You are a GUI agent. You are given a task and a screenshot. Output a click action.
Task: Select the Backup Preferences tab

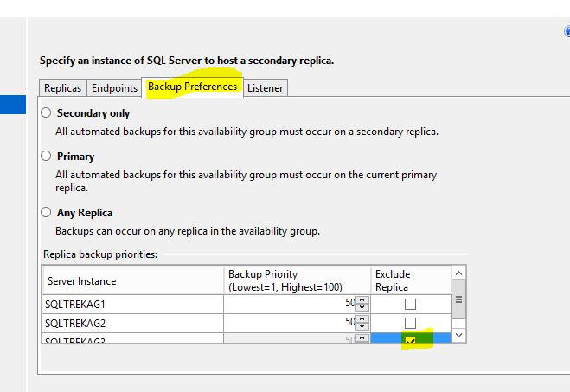(x=192, y=87)
